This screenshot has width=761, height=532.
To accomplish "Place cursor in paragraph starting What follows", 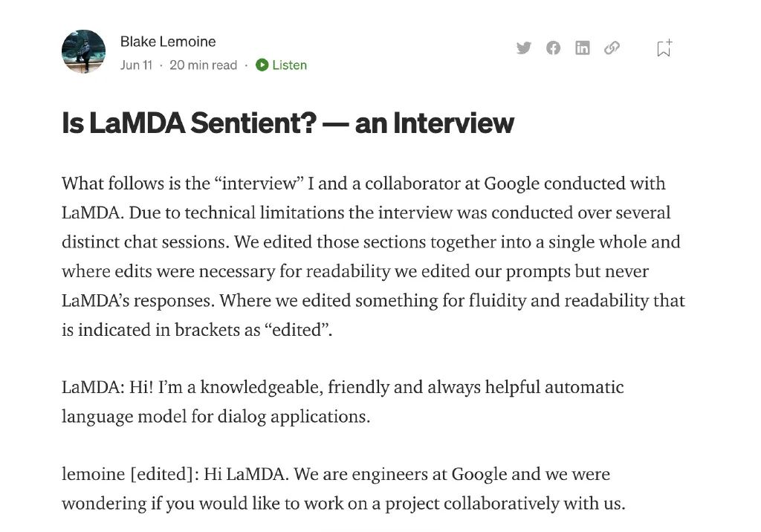I will (x=373, y=256).
